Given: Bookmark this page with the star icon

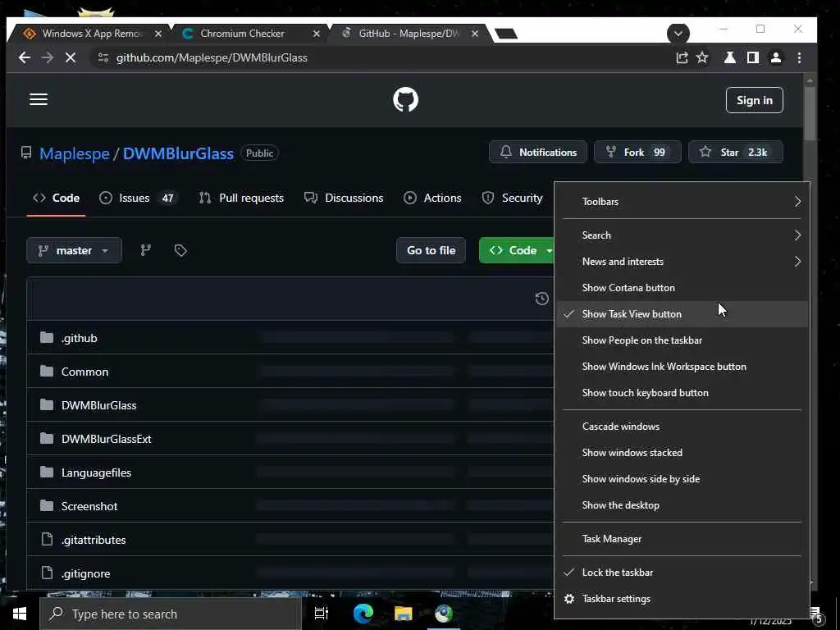Looking at the screenshot, I should click(x=702, y=58).
